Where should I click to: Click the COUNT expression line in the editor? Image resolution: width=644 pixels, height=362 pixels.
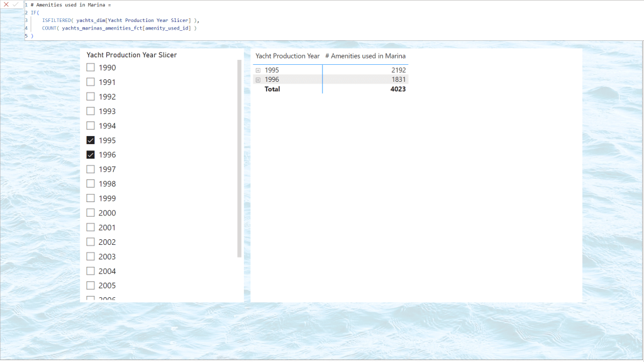click(x=119, y=28)
